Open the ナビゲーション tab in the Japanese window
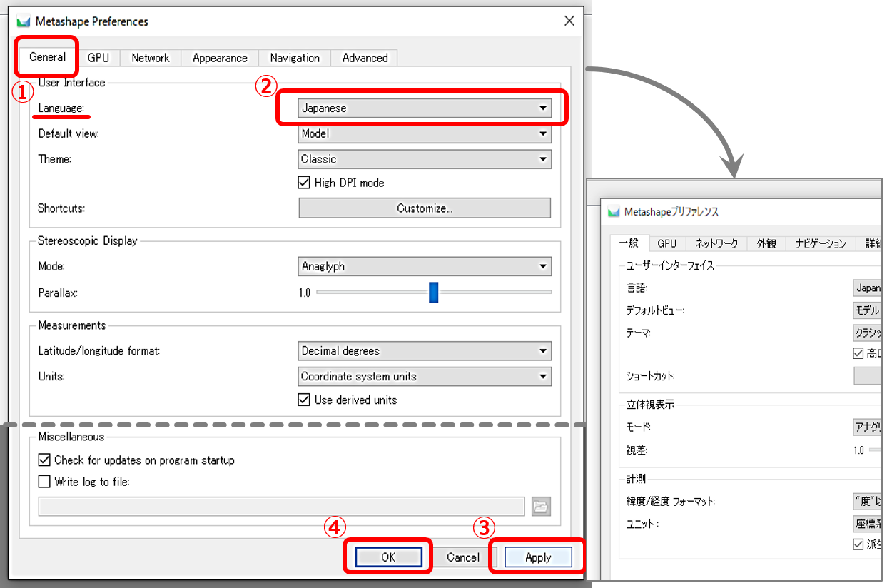This screenshot has width=887, height=588. [821, 244]
